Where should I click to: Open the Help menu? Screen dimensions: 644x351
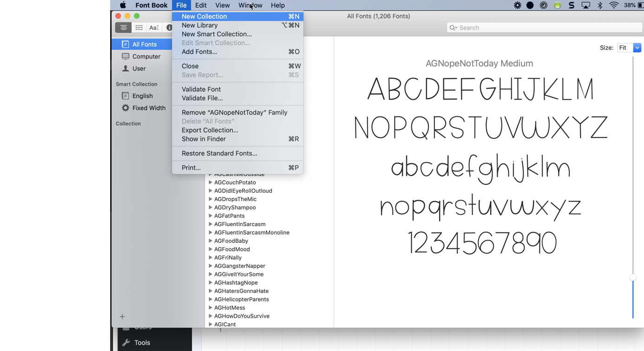tap(278, 5)
